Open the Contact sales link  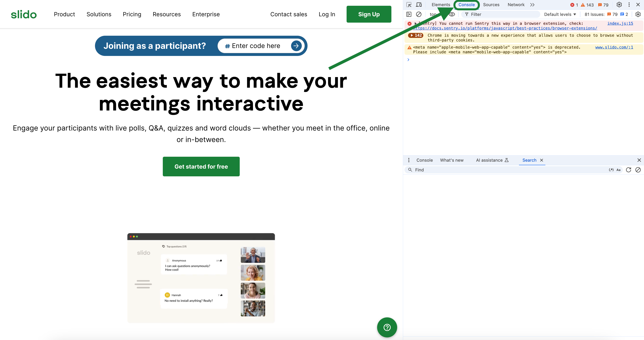pyautogui.click(x=288, y=14)
